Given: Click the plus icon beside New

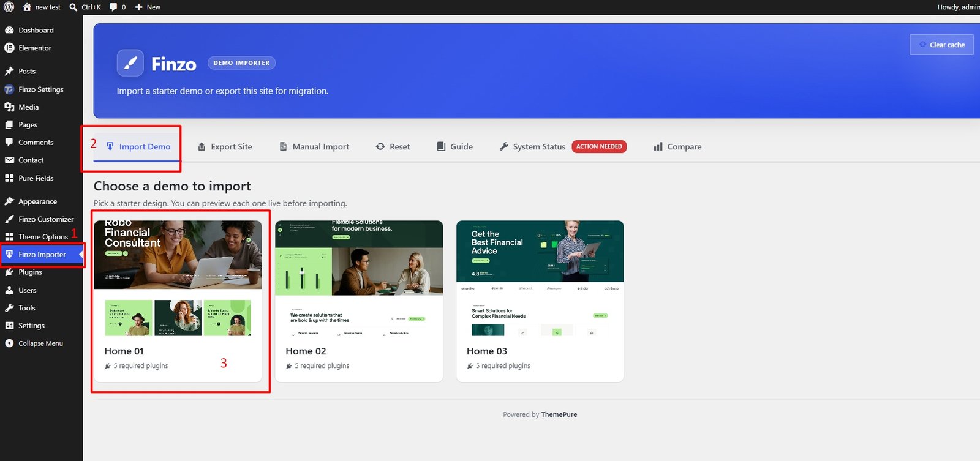Looking at the screenshot, I should coord(139,7).
